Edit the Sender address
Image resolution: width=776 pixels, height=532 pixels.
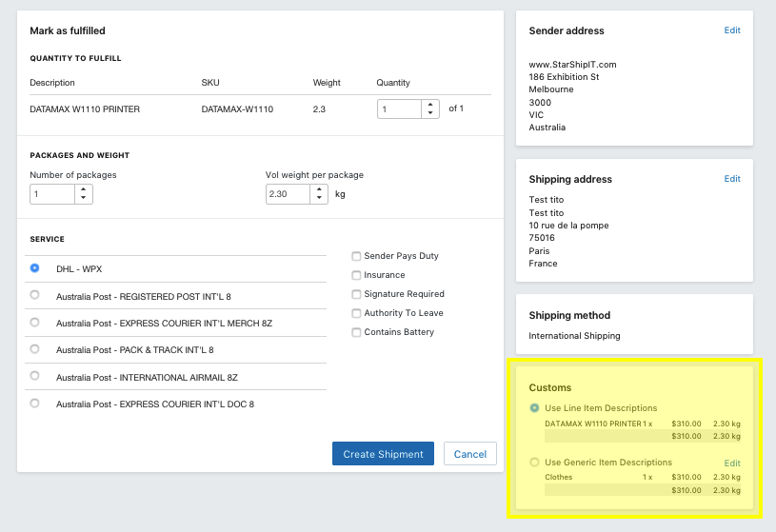[x=732, y=30]
